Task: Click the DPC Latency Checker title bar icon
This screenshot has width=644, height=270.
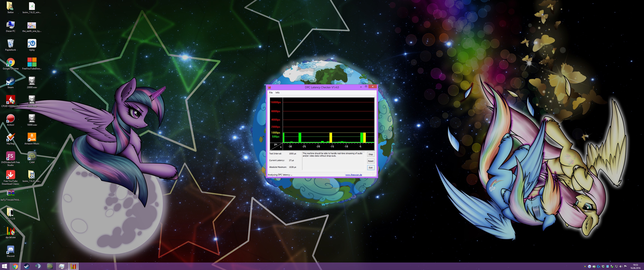Action: 269,87
